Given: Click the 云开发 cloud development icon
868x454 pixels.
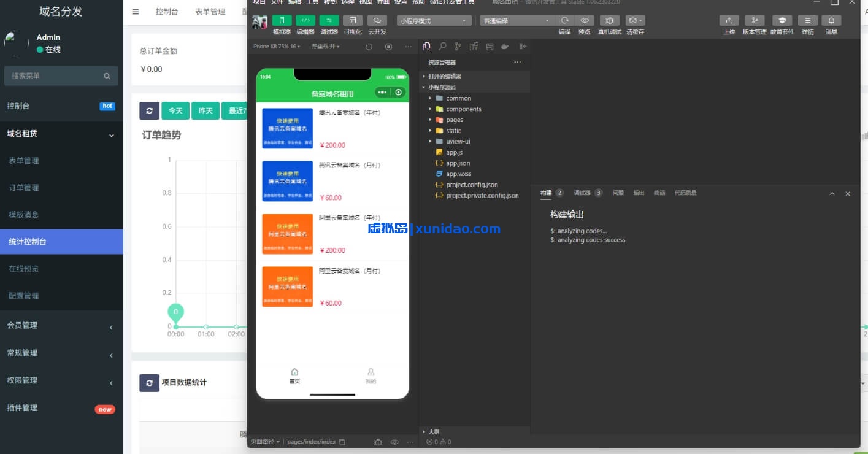Looking at the screenshot, I should point(377,20).
